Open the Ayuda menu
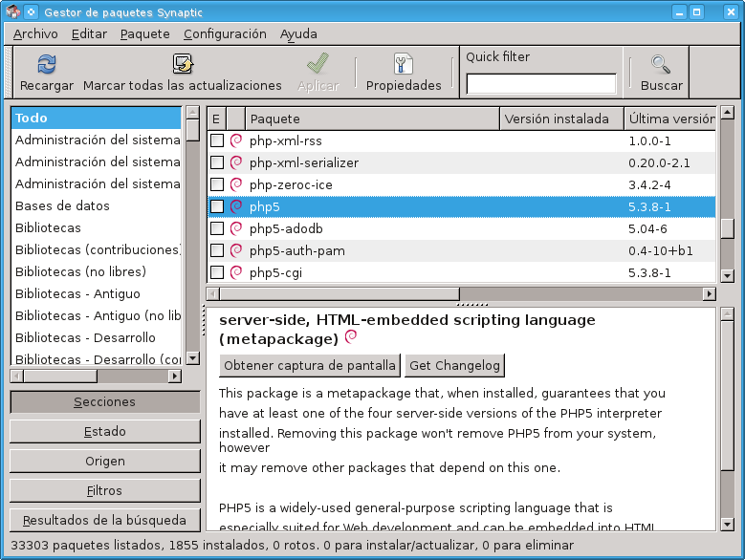745x560 pixels. tap(298, 34)
